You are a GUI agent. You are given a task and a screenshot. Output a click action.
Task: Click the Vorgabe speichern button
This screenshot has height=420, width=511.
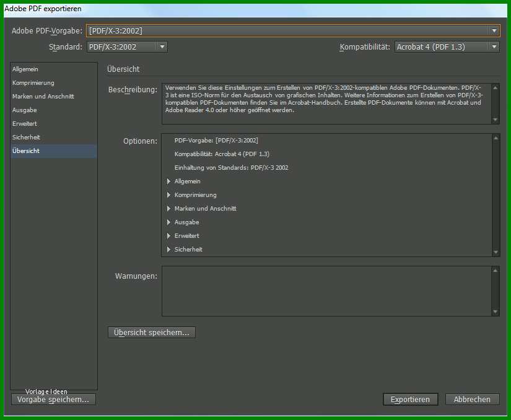pyautogui.click(x=53, y=400)
